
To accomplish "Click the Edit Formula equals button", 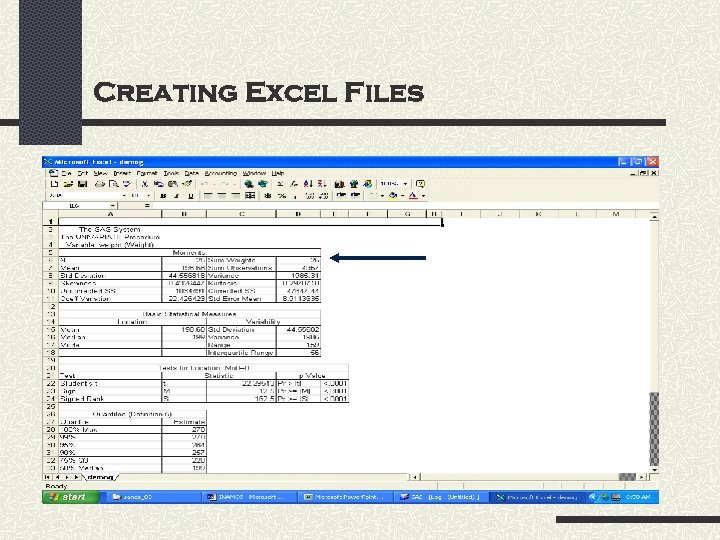I will click(147, 206).
